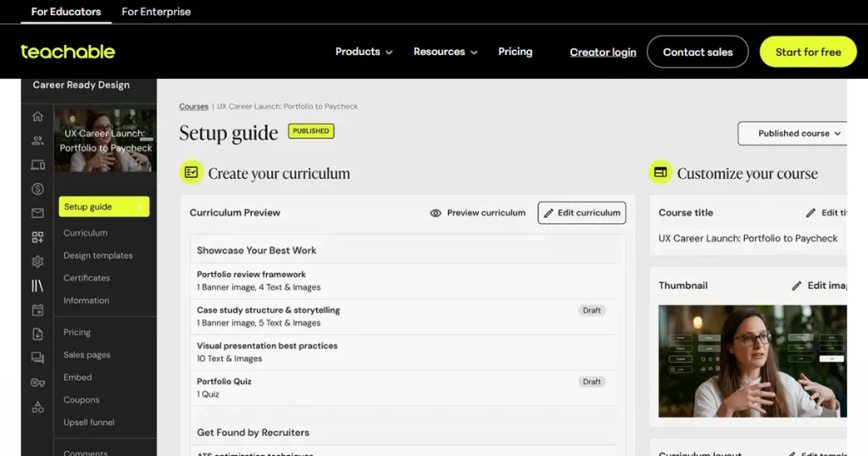Open the Coaching calendar icon

37,310
